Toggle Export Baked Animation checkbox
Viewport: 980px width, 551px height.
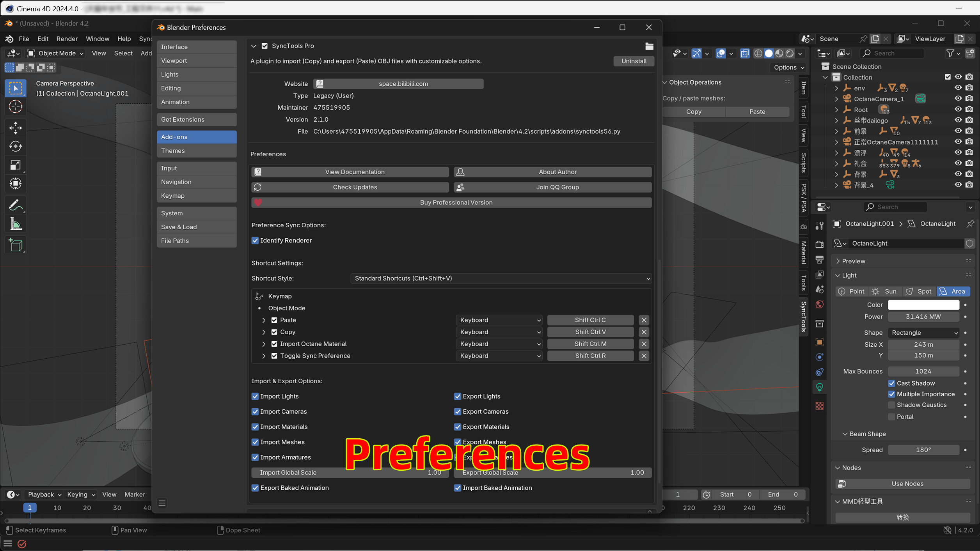(255, 488)
